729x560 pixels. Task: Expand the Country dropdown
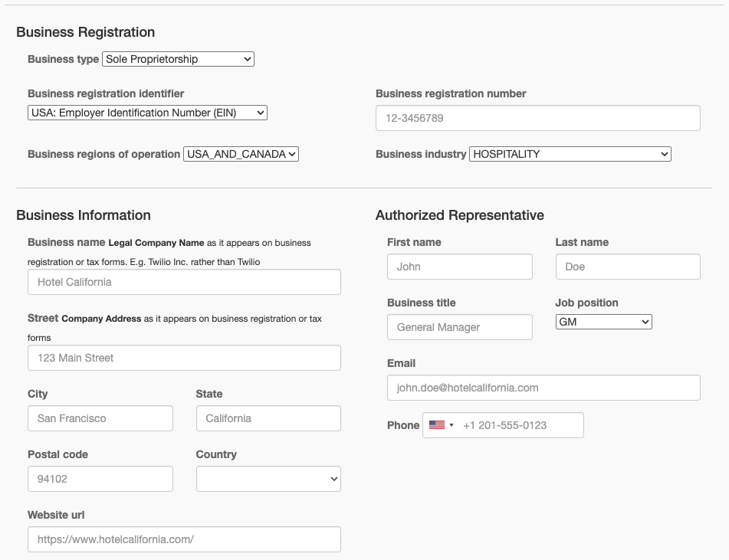[x=268, y=479]
